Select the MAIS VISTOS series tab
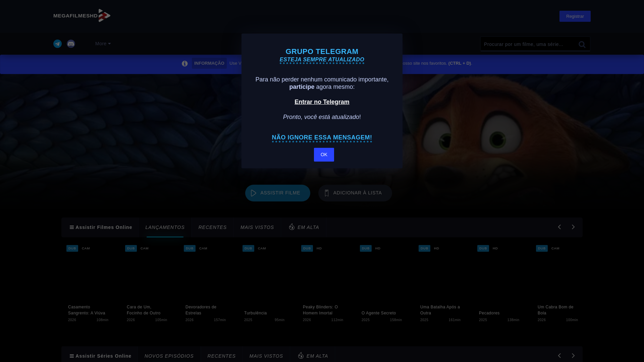 tap(266, 356)
